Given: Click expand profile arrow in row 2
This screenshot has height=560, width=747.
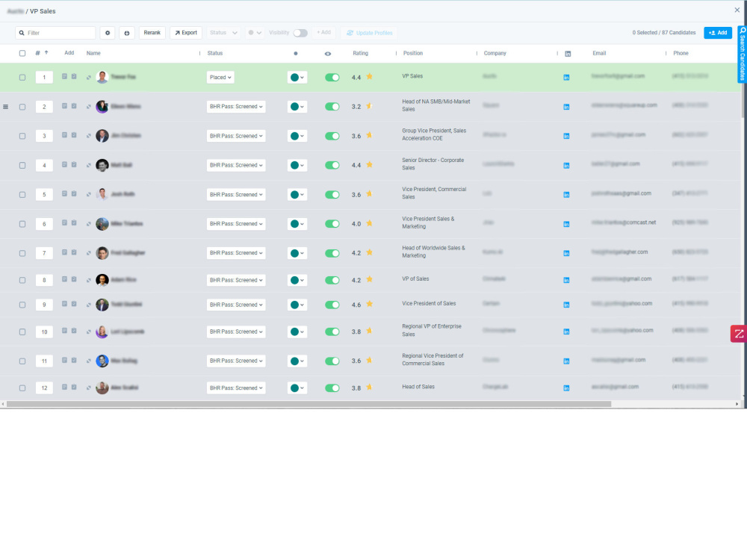Looking at the screenshot, I should [89, 107].
